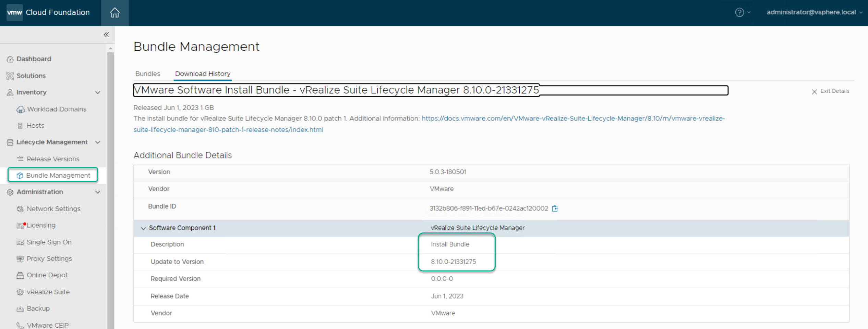868x329 pixels.
Task: Click the Workload Domains cloud icon
Action: pos(21,110)
